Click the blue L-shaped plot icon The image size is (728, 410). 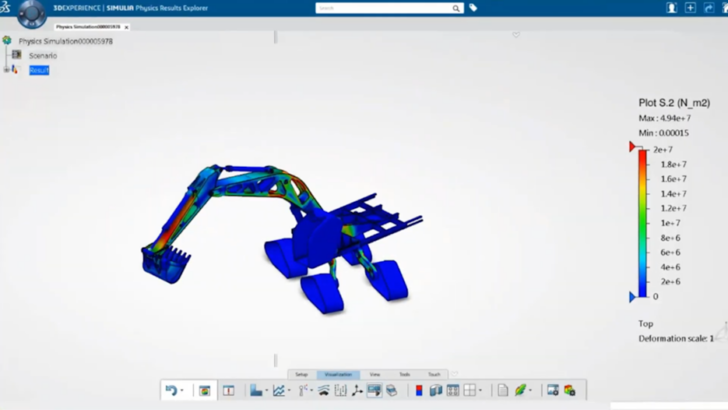point(256,390)
